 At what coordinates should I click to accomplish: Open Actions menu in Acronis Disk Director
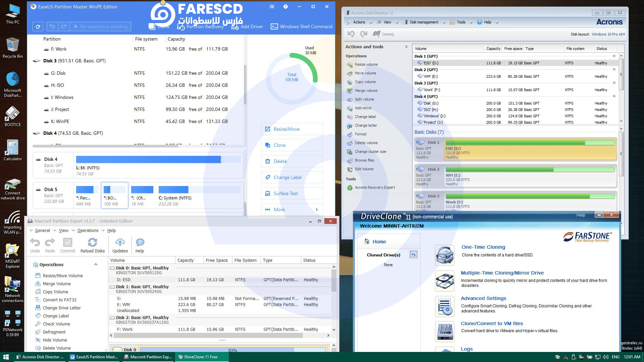tap(359, 22)
